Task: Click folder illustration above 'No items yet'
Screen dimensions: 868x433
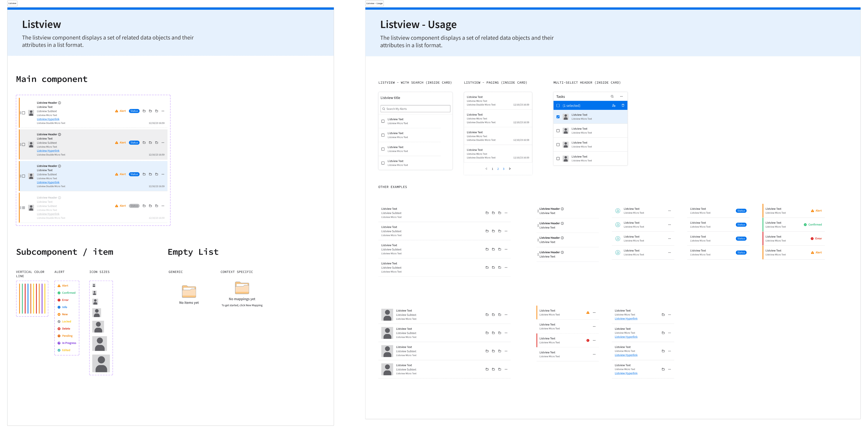Action: coord(189,291)
